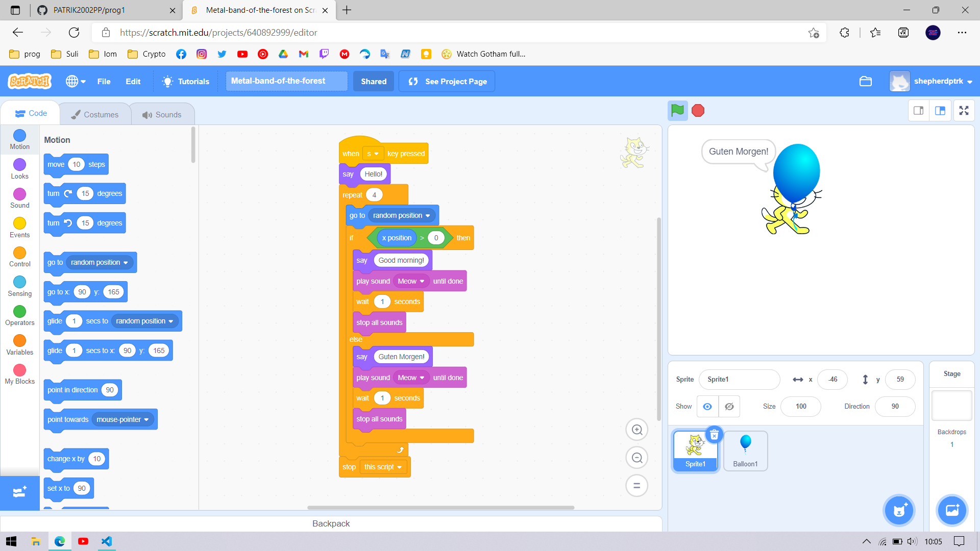Image resolution: width=980 pixels, height=551 pixels.
Task: Expand the language globe dropdown
Action: (x=76, y=81)
